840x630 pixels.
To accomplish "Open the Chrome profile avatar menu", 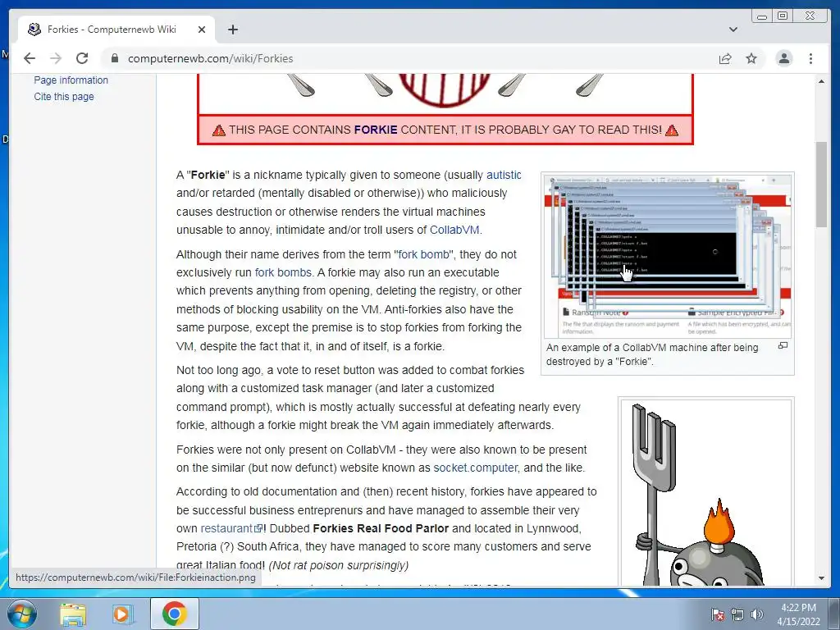I will (783, 58).
